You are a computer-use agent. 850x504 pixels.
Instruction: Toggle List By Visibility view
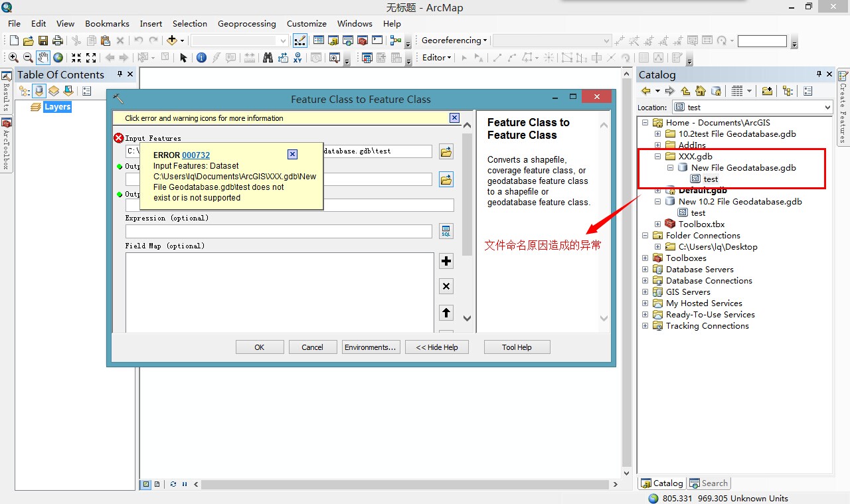[x=54, y=91]
